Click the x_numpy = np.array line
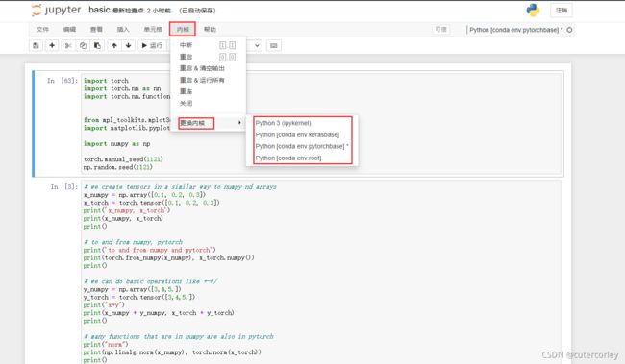The image size is (625, 364). (x=144, y=195)
